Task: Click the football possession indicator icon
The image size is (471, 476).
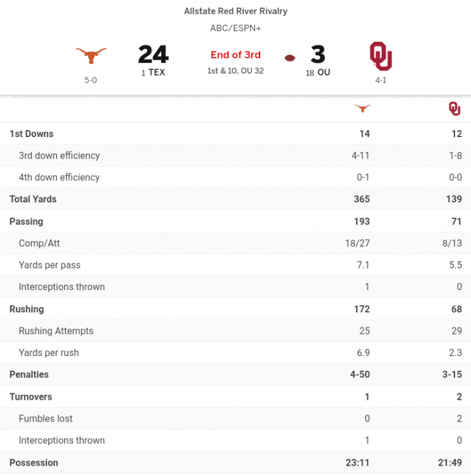Action: pyautogui.click(x=290, y=58)
